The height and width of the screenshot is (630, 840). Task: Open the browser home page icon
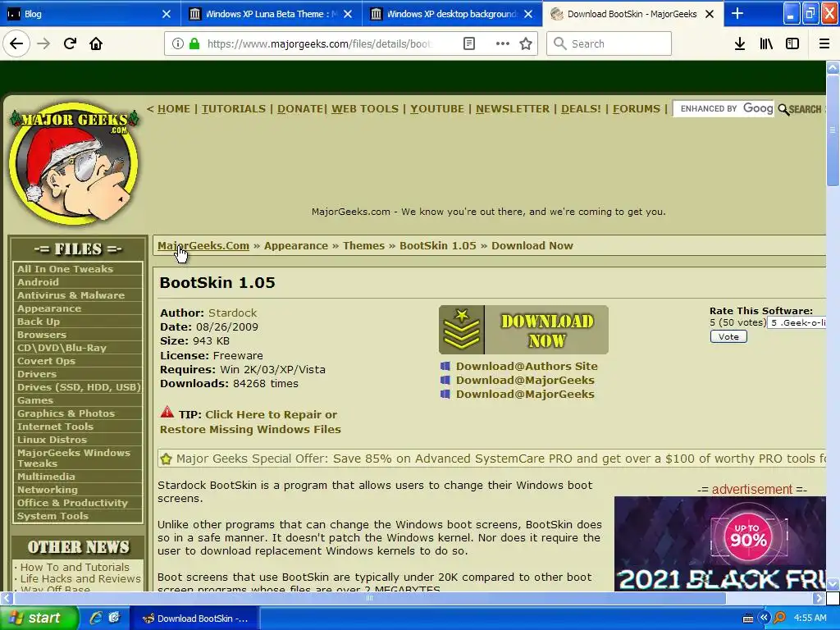tap(96, 43)
